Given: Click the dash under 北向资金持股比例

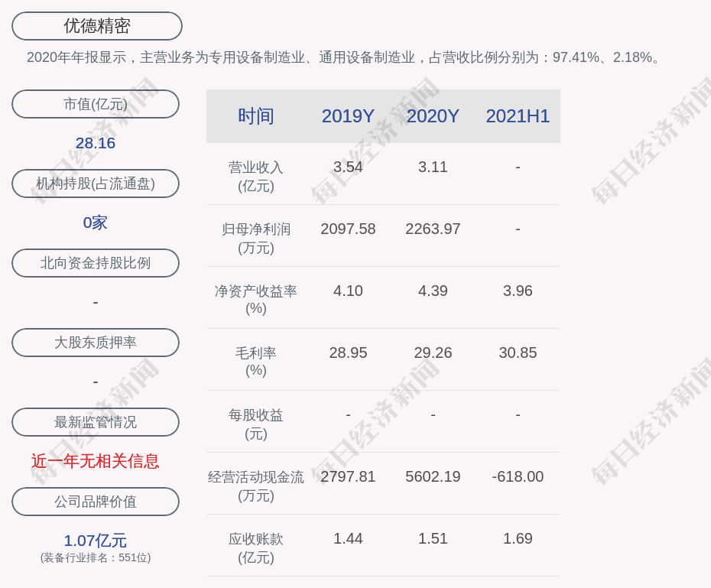Looking at the screenshot, I should pyautogui.click(x=96, y=302).
